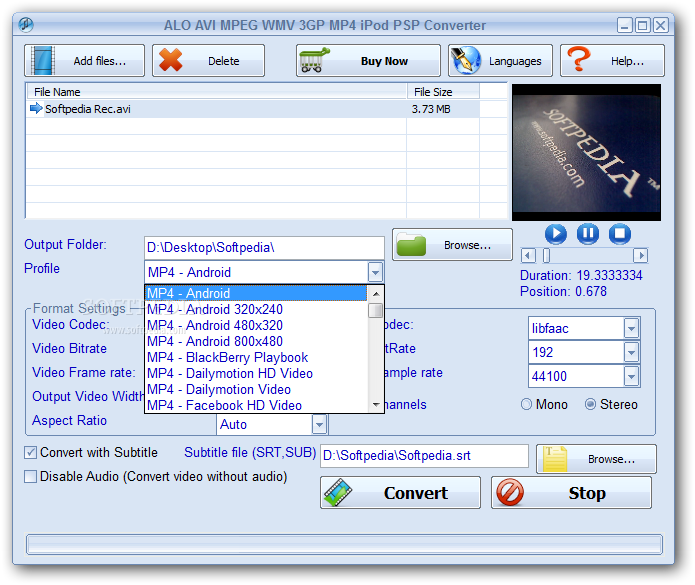This screenshot has width=695, height=585.
Task: Click the Add files... button label
Action: pos(100,61)
